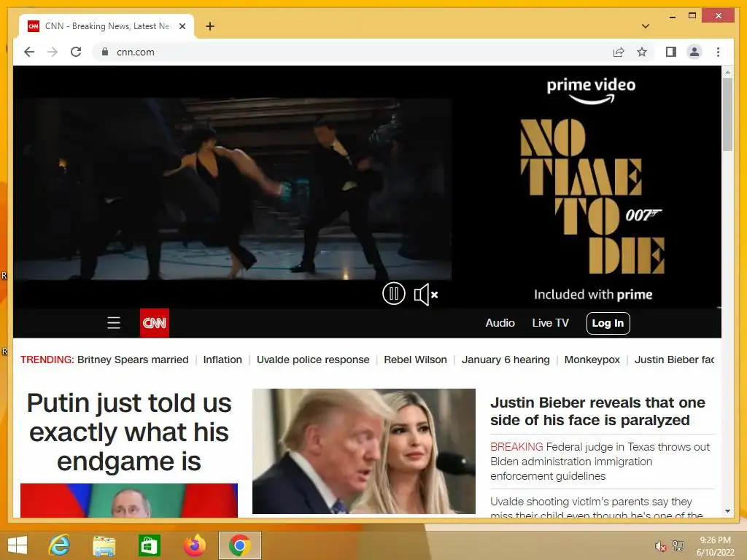The width and height of the screenshot is (747, 560).
Task: Launch Internet Explorer from taskbar
Action: [60, 545]
